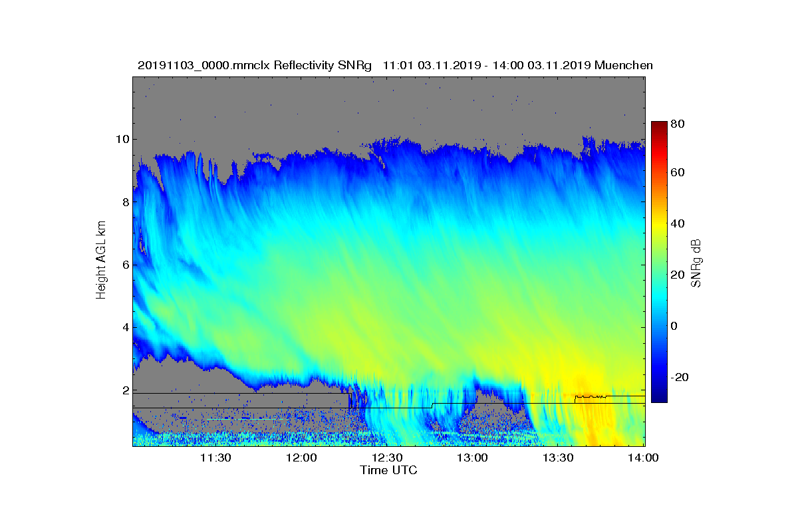Click the 'Time UTC' axis label
Image resolution: width=798 pixels, height=532 pixels.
coord(388,470)
